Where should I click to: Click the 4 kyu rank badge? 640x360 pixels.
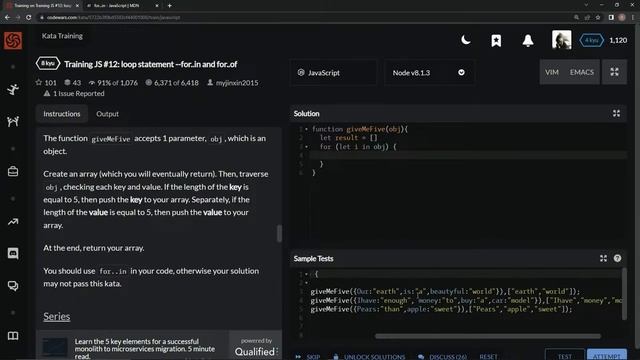[x=591, y=40]
